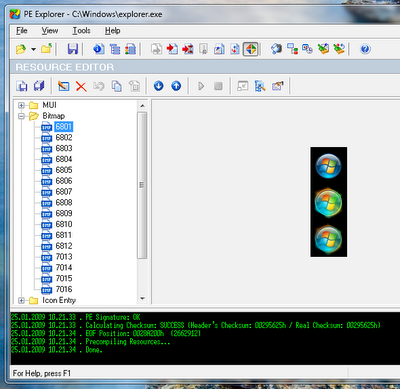Open the Help menu
The height and width of the screenshot is (389, 400).
coord(112,31)
